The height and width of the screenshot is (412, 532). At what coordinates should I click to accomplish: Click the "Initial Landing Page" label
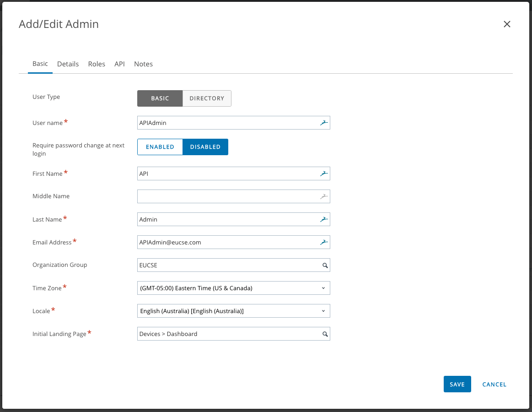click(x=59, y=334)
